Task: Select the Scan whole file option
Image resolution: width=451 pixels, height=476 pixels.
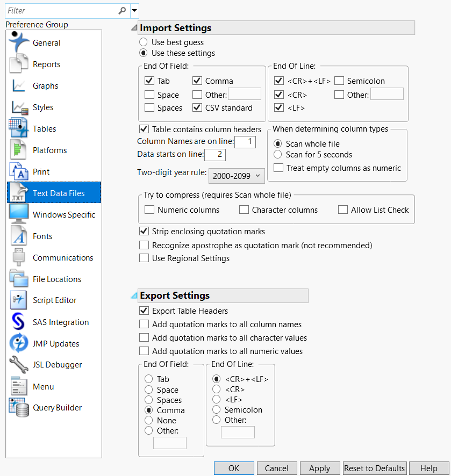Action: [x=277, y=143]
